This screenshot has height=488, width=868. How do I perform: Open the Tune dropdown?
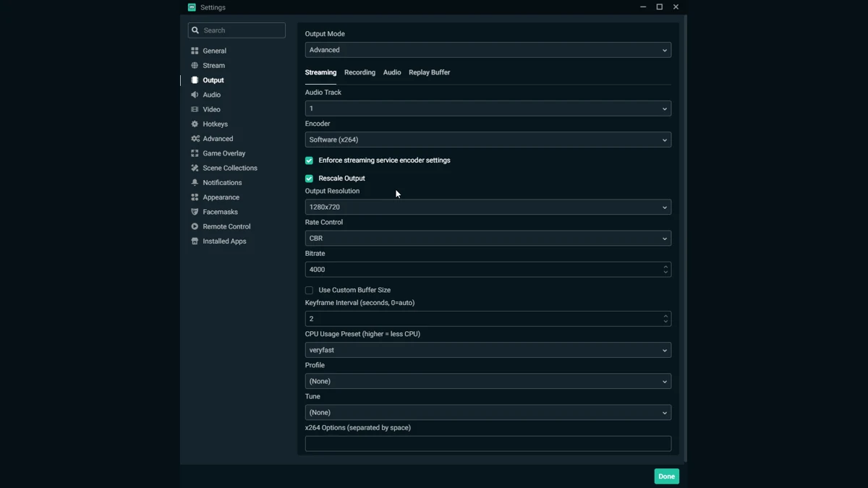click(x=488, y=412)
